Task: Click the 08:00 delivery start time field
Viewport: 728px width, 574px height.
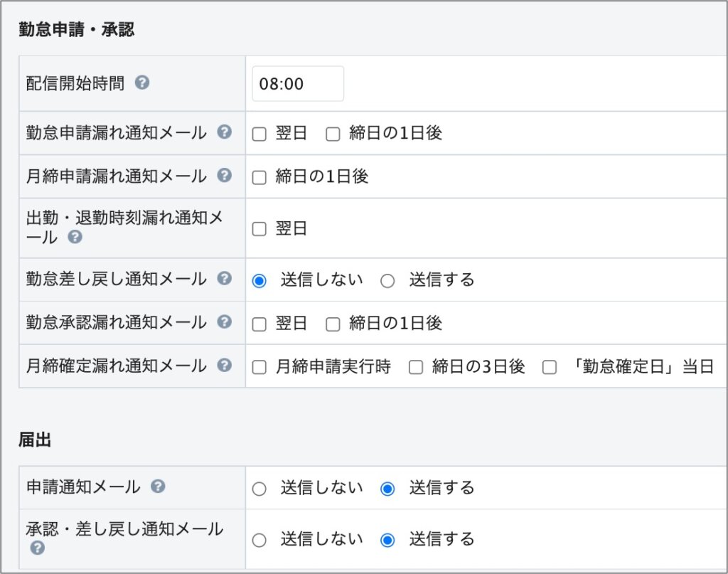Action: (x=298, y=84)
